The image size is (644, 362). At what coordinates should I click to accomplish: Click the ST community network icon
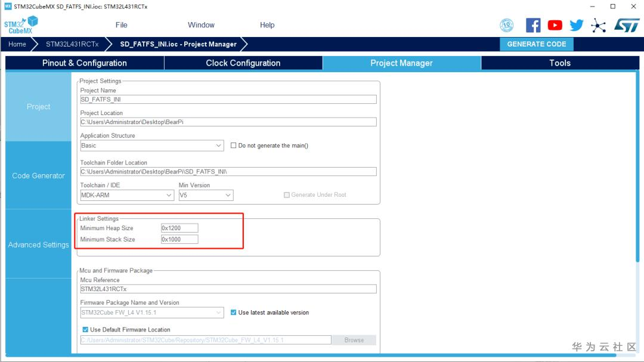(599, 26)
